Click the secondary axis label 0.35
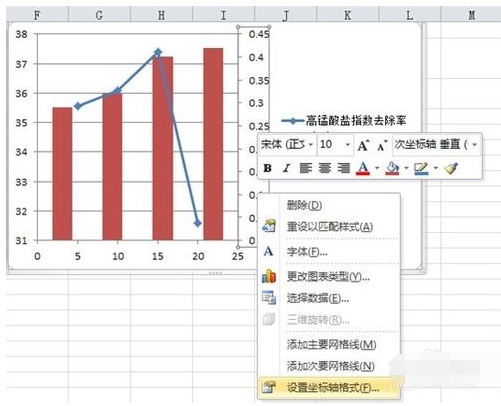 tap(259, 80)
